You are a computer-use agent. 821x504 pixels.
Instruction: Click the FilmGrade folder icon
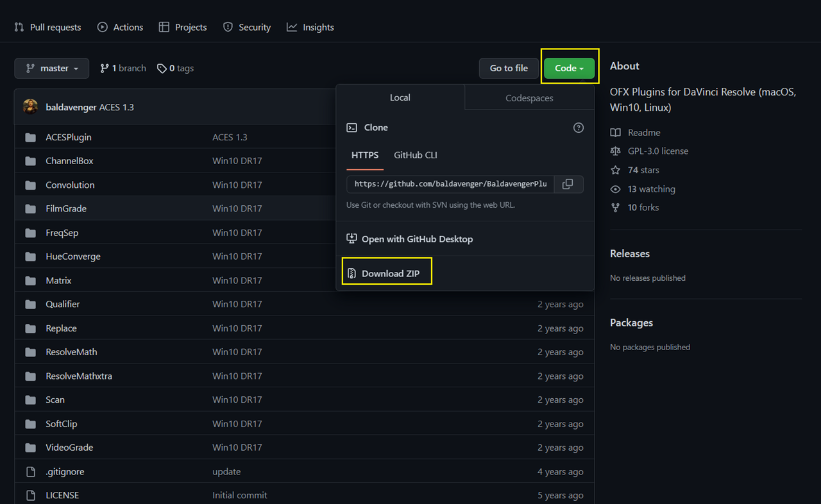pyautogui.click(x=30, y=209)
